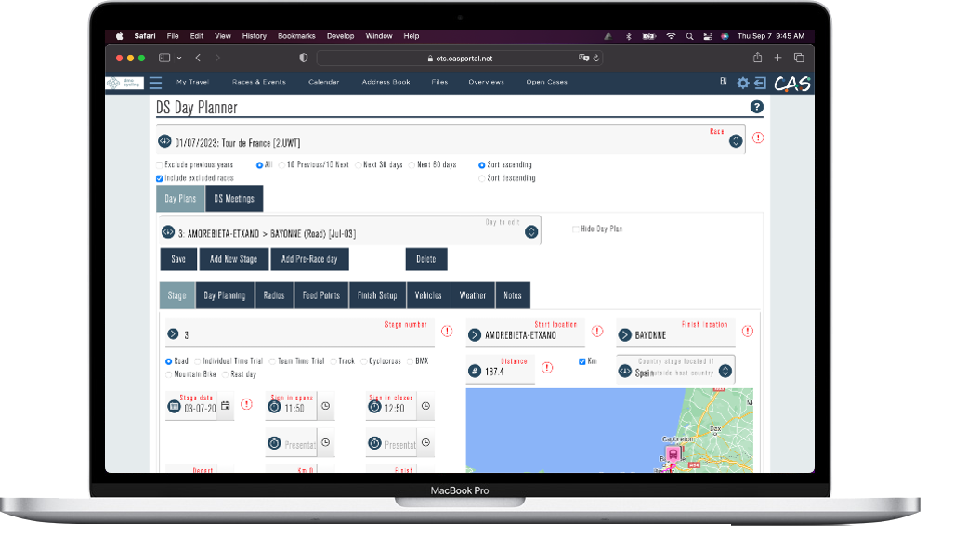Open settings gear icon in header

[742, 83]
